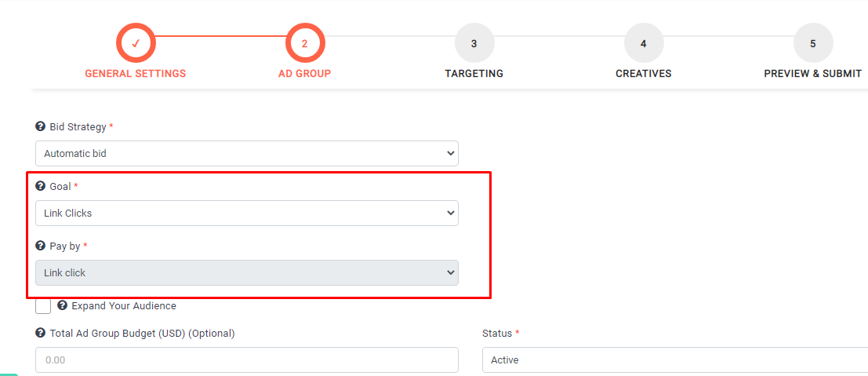Image resolution: width=868 pixels, height=376 pixels.
Task: Click the General Settings checkmark step circle
Action: pos(136,43)
